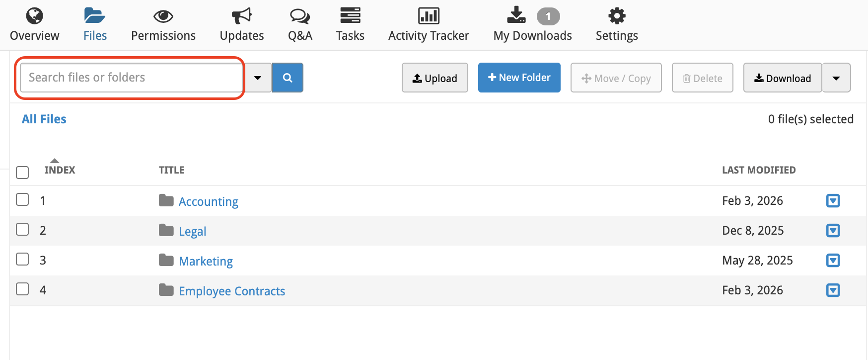Select the Files open-folder icon
Screen dimensions: 868x360
coord(94,16)
